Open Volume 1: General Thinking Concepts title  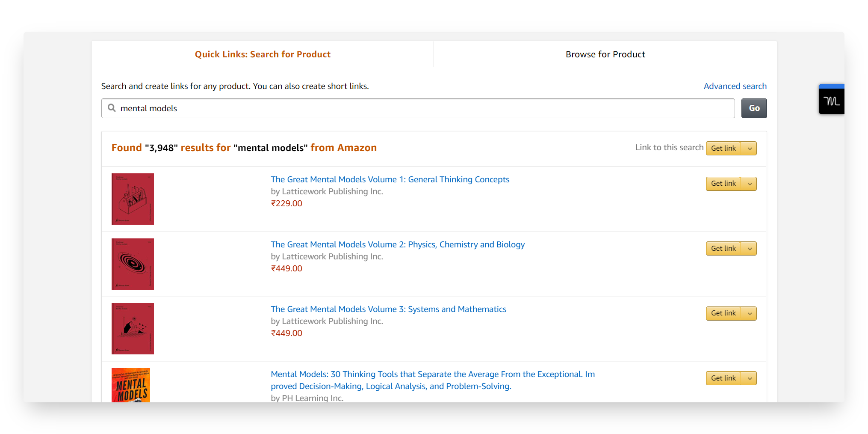390,179
